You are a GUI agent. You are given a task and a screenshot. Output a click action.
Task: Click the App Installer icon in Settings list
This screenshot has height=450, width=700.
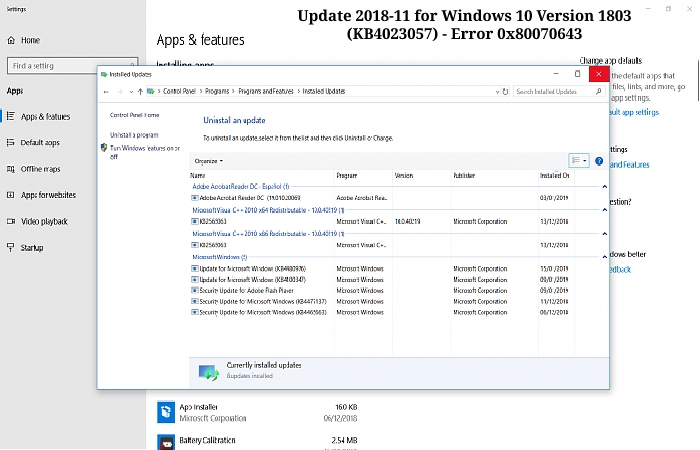click(166, 412)
